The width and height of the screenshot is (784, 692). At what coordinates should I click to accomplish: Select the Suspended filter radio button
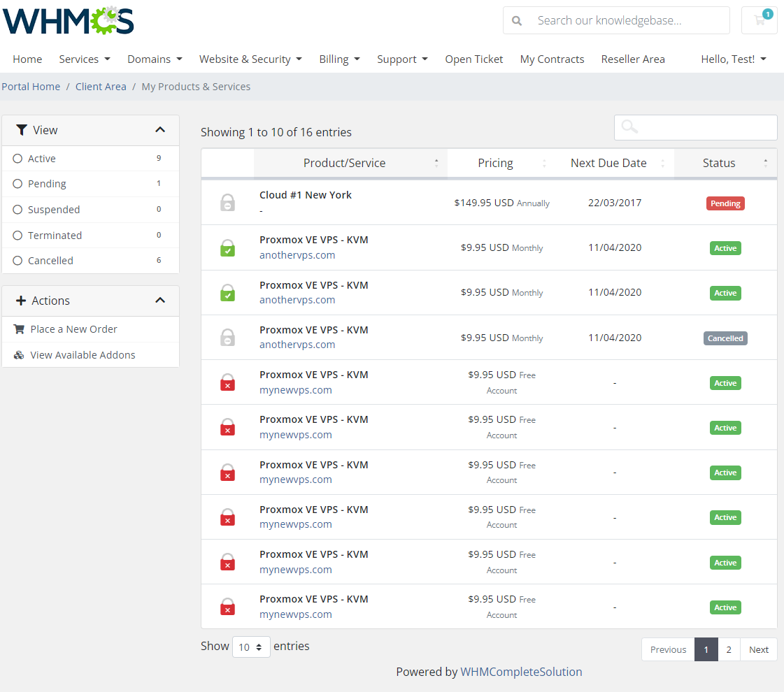tap(17, 210)
